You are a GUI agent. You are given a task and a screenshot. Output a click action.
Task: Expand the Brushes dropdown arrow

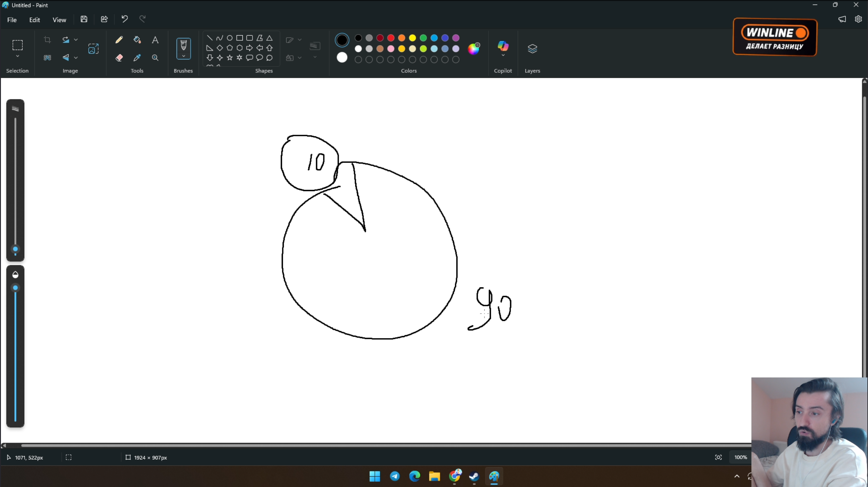[x=183, y=56]
